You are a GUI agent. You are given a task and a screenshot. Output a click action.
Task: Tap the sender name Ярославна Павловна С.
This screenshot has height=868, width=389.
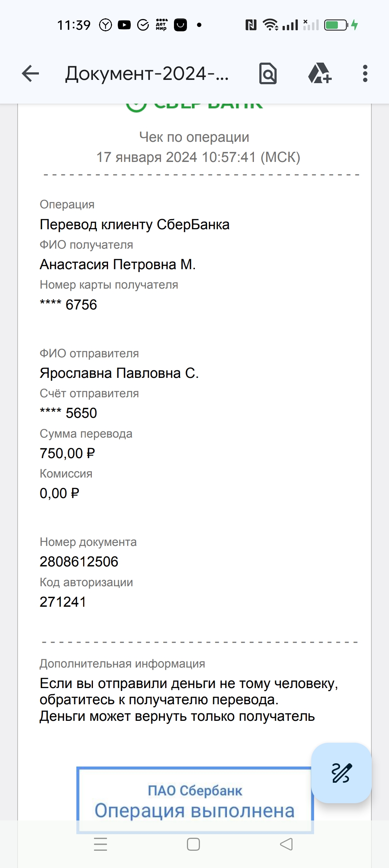pos(119,373)
